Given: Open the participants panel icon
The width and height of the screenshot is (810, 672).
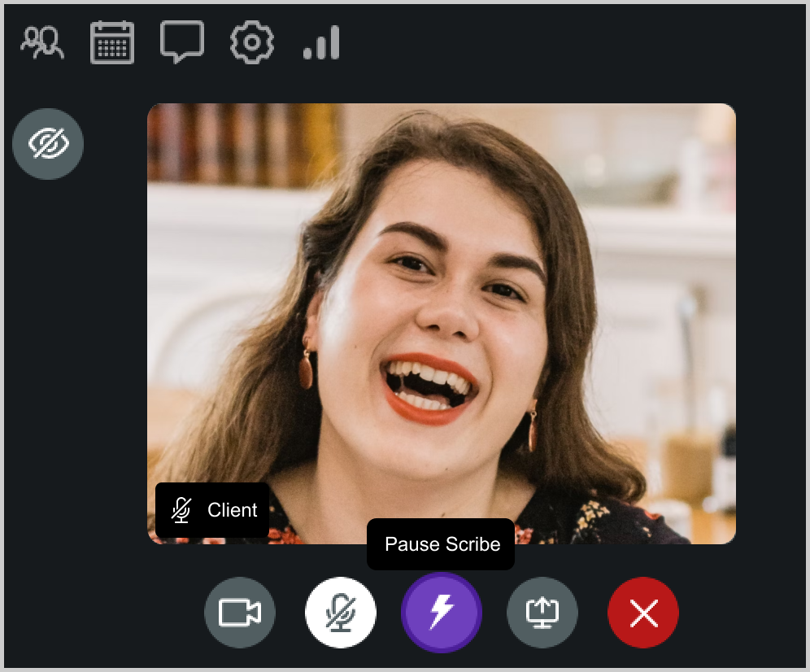Looking at the screenshot, I should pyautogui.click(x=41, y=41).
